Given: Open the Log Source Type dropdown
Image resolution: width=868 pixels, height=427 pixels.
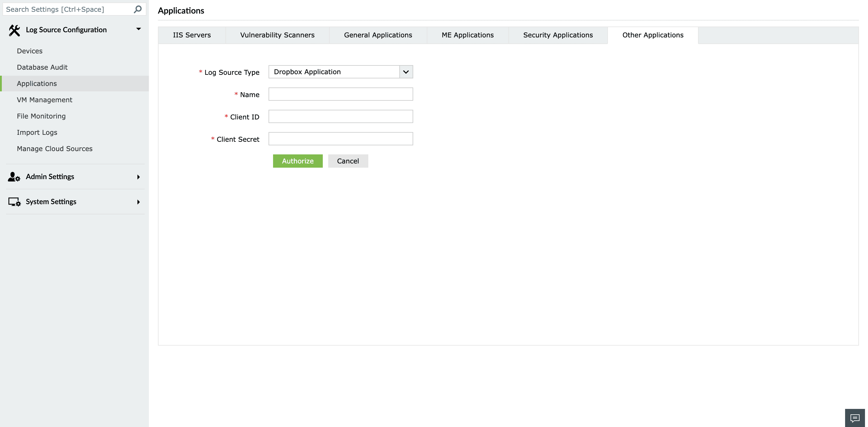Looking at the screenshot, I should tap(406, 72).
